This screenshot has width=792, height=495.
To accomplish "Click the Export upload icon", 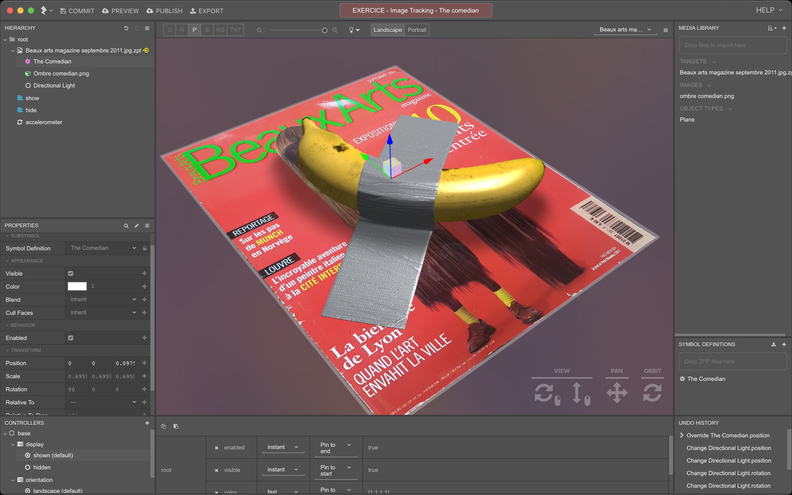I will (x=192, y=10).
